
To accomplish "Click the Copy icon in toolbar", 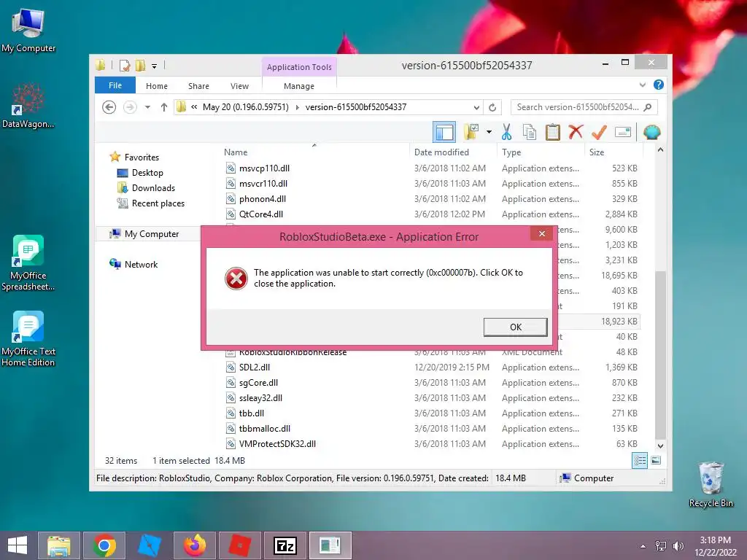I will click(x=530, y=132).
